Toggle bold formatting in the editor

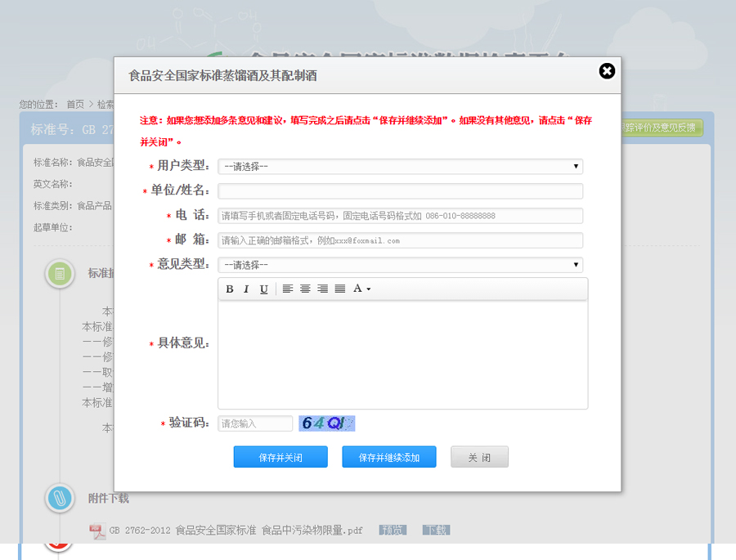click(230, 289)
